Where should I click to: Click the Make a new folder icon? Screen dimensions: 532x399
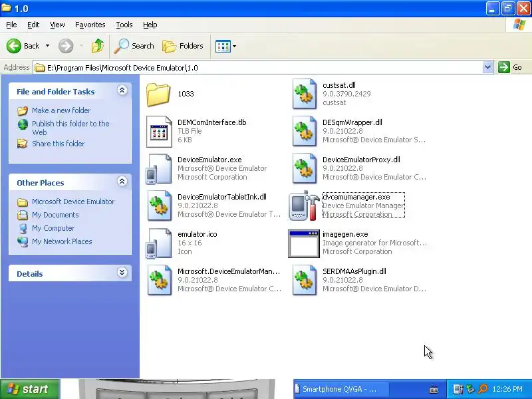pos(23,110)
